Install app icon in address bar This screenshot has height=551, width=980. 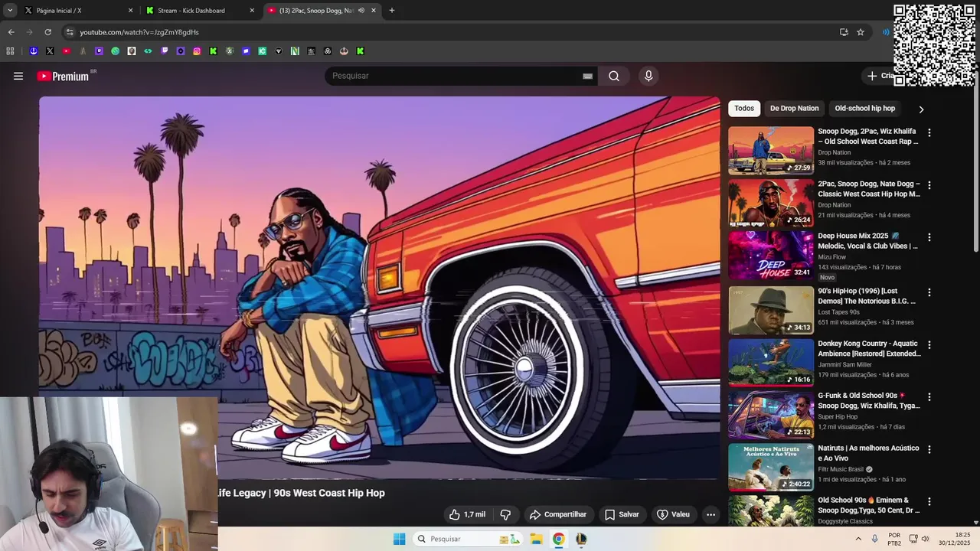(844, 32)
